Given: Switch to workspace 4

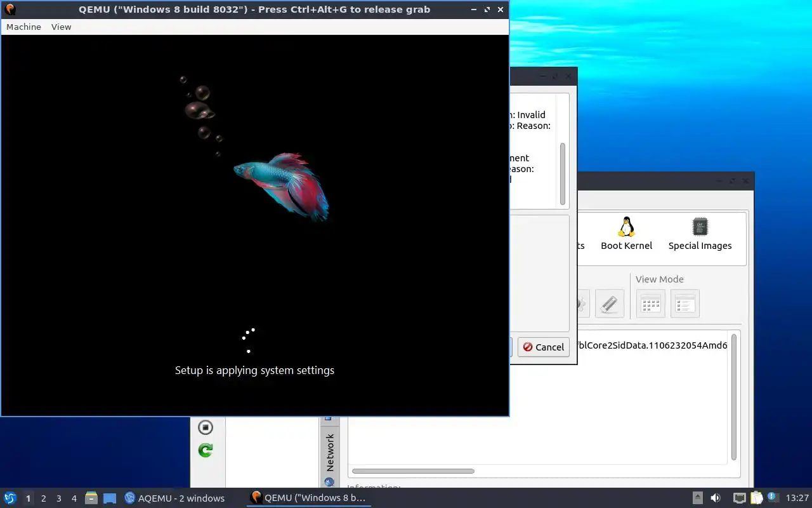Looking at the screenshot, I should 74,498.
